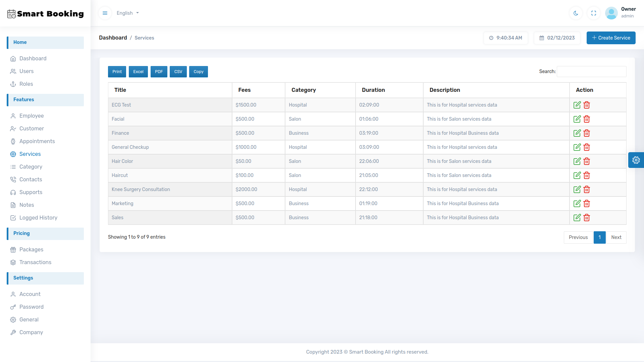
Task: Delete the Hair Color service row
Action: 587,161
